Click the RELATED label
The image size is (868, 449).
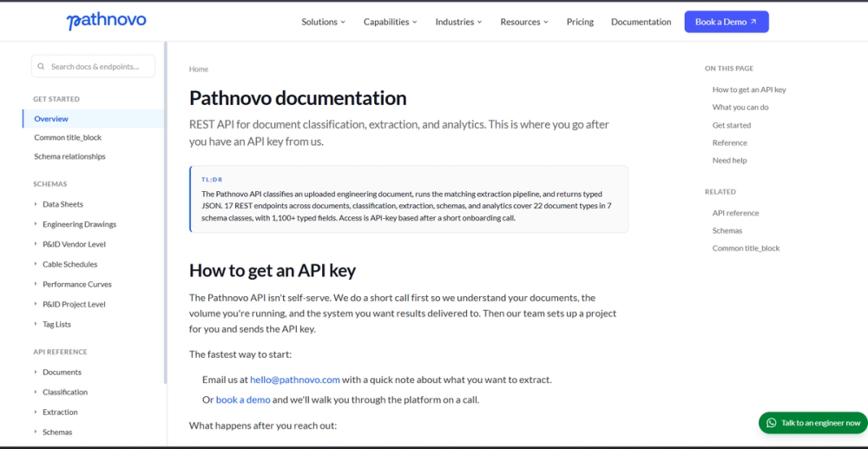click(x=720, y=192)
